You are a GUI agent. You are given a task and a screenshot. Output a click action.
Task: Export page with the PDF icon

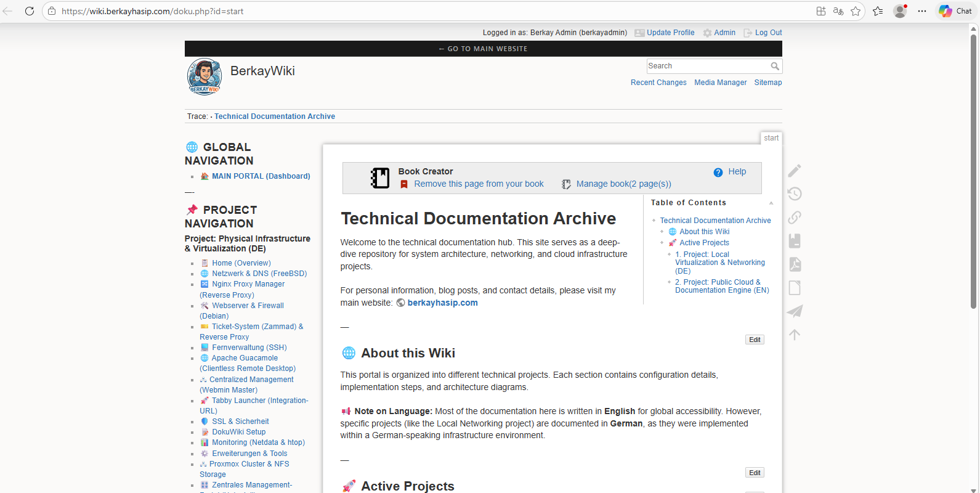tap(795, 264)
